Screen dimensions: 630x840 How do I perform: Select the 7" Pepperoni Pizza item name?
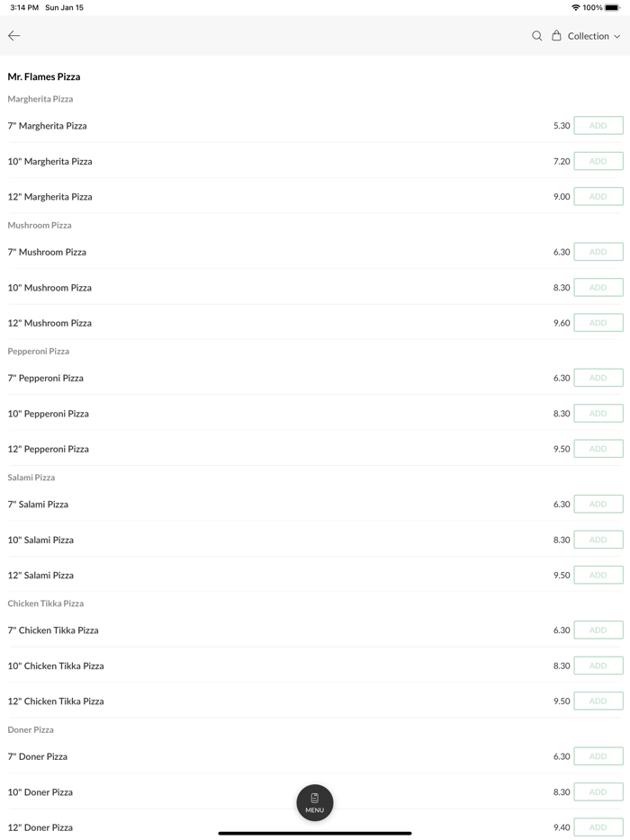click(x=45, y=379)
